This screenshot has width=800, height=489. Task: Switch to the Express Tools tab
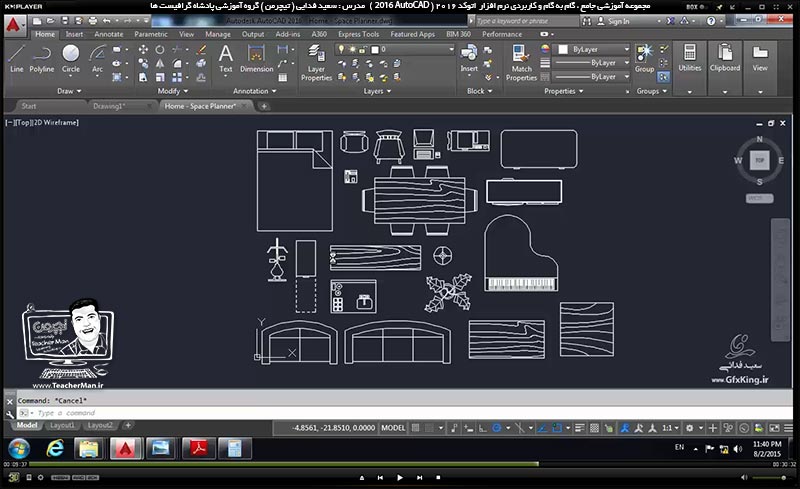tap(358, 34)
